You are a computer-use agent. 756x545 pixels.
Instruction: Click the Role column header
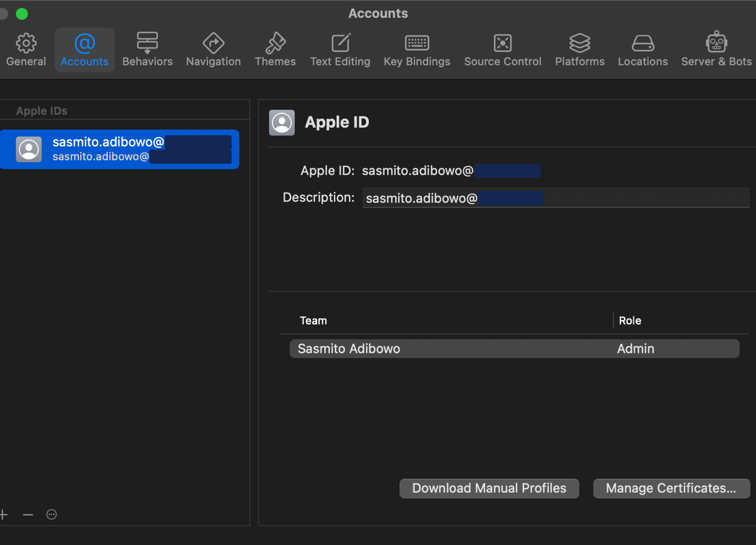[x=630, y=321]
